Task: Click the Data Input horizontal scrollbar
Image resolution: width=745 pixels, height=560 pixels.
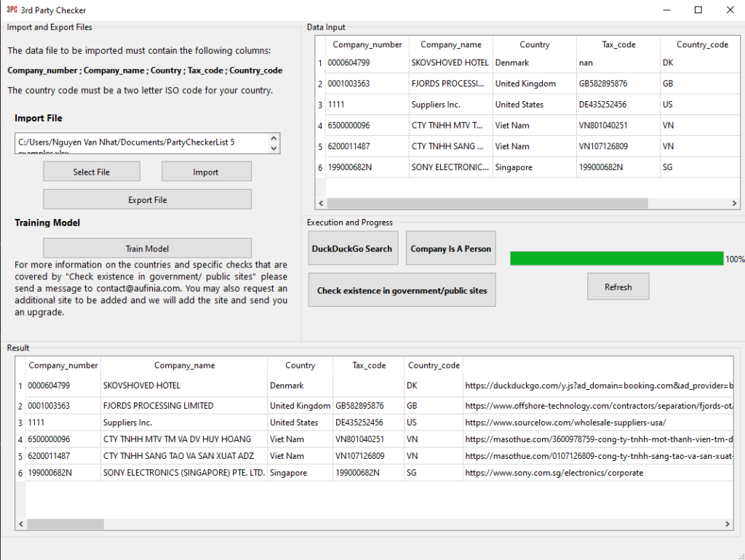Action: point(486,204)
